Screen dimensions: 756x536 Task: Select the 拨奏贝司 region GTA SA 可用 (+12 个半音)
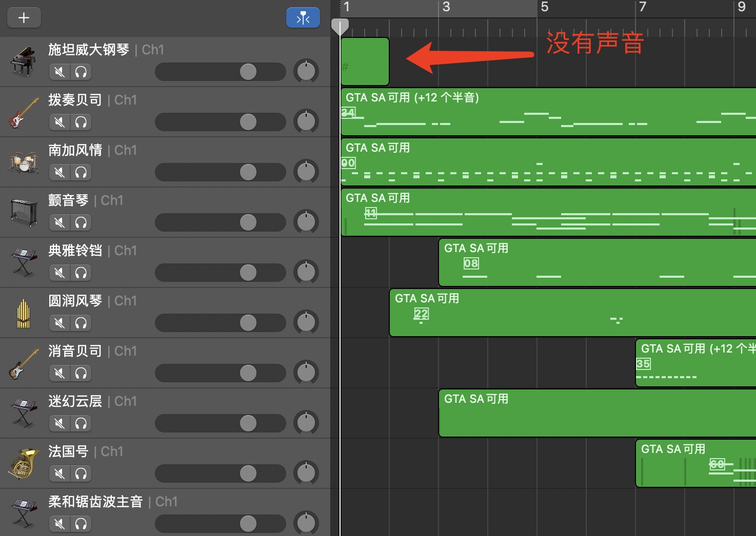(548, 112)
